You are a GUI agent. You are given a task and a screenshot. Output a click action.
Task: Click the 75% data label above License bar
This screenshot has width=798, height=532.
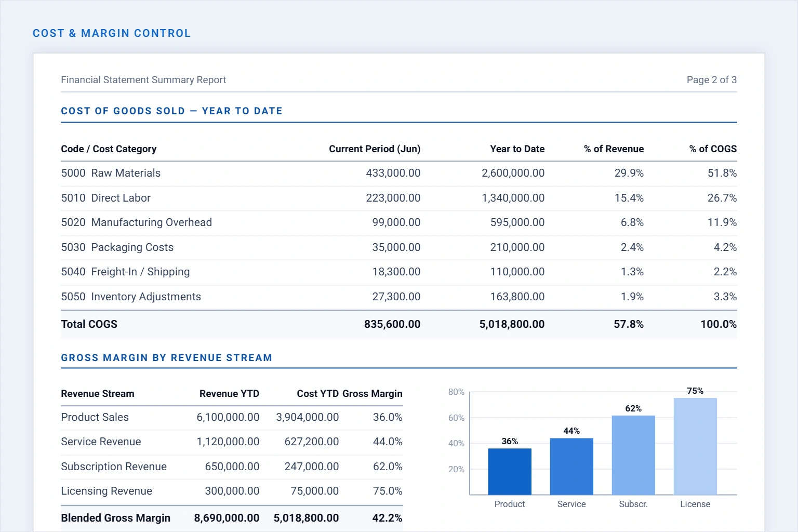coord(695,391)
